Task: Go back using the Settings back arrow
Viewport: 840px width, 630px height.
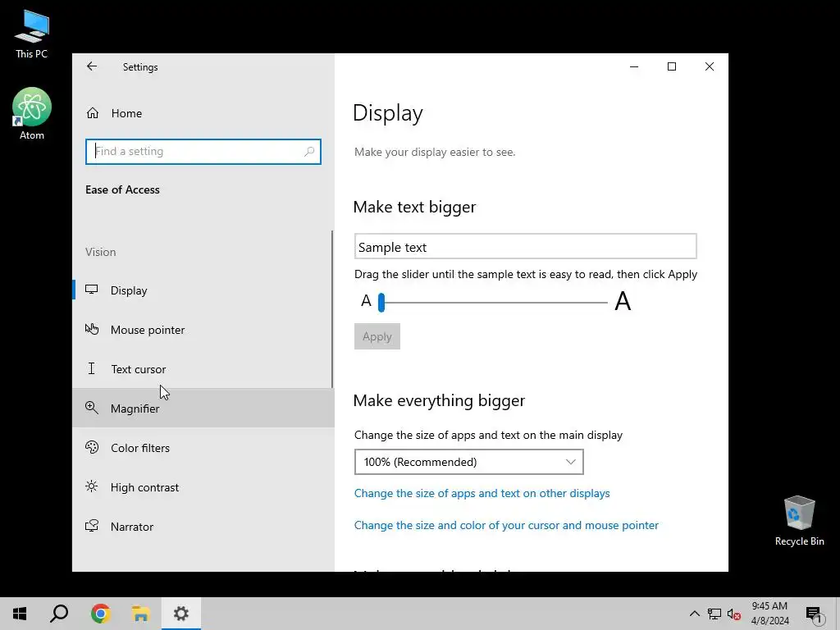Action: (92, 66)
